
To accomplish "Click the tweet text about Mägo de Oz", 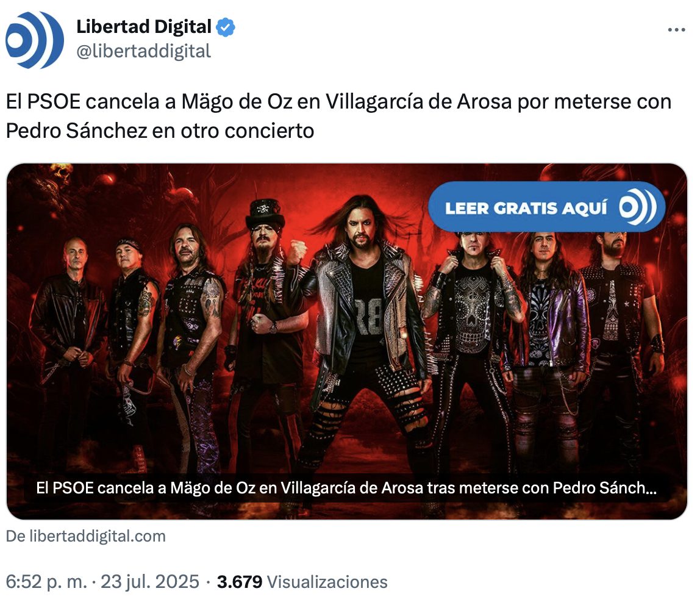I will pyautogui.click(x=338, y=116).
